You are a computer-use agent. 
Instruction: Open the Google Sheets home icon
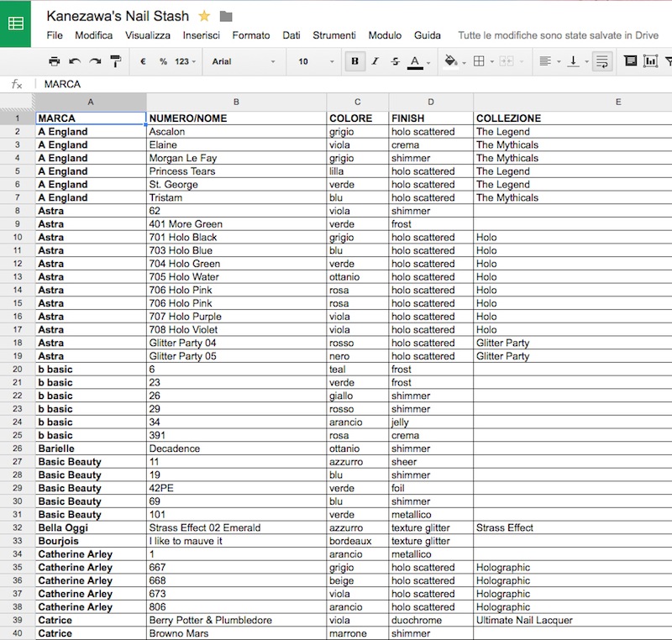tap(15, 24)
